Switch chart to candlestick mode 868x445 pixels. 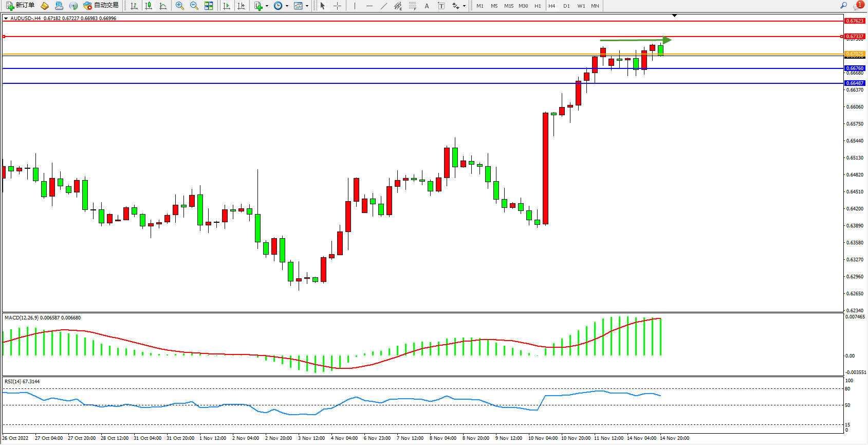(x=149, y=6)
